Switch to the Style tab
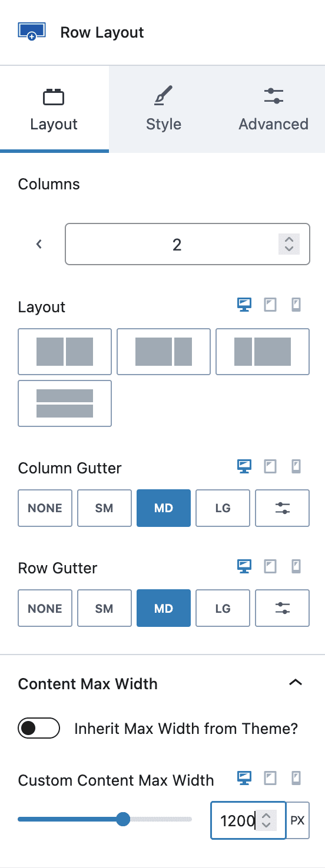Image resolution: width=325 pixels, height=868 pixels. [163, 109]
